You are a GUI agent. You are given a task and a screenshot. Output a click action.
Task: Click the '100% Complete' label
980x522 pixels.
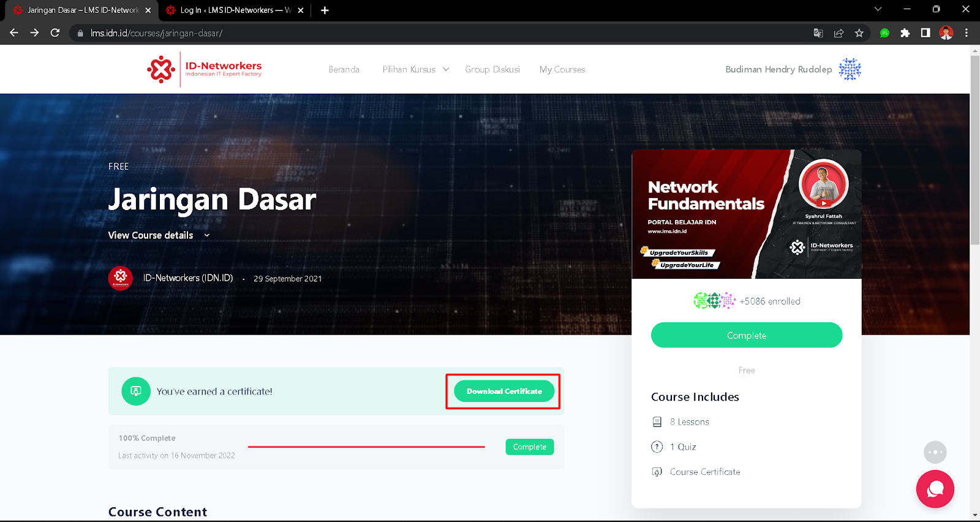(x=147, y=438)
